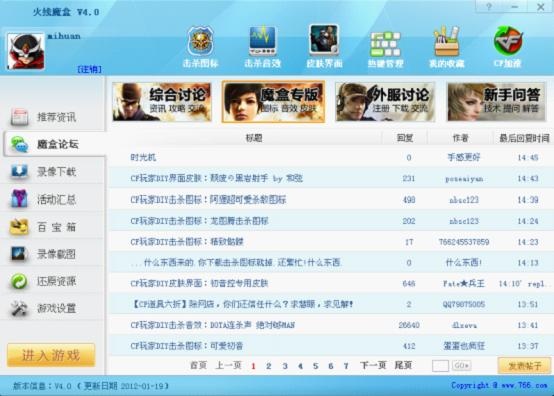Open 录像下载 from the sidebar

[x=53, y=171]
